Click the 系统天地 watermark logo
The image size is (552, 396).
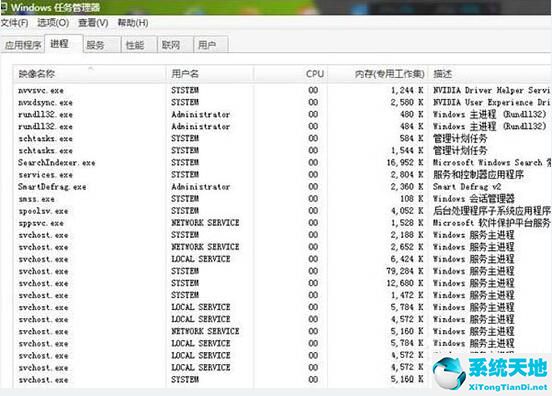tap(491, 373)
